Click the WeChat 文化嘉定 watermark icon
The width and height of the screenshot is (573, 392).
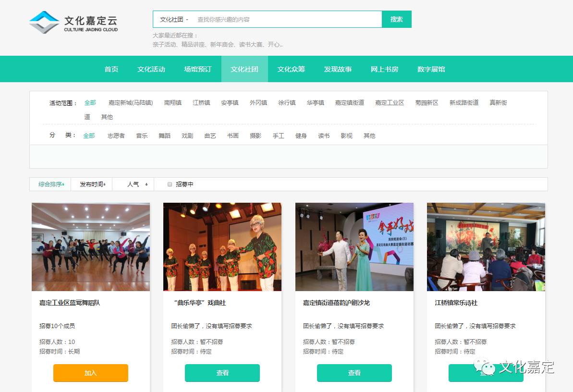point(484,368)
